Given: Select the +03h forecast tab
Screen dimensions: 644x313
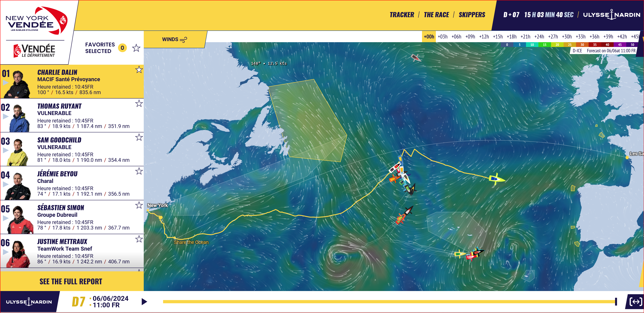Looking at the screenshot, I should click(x=443, y=37).
